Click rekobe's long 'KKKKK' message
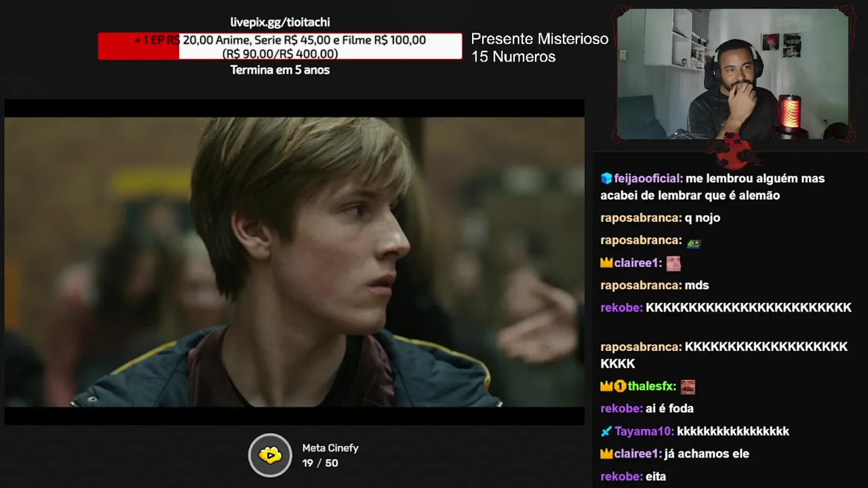Image resolution: width=868 pixels, height=488 pixels. tap(749, 308)
